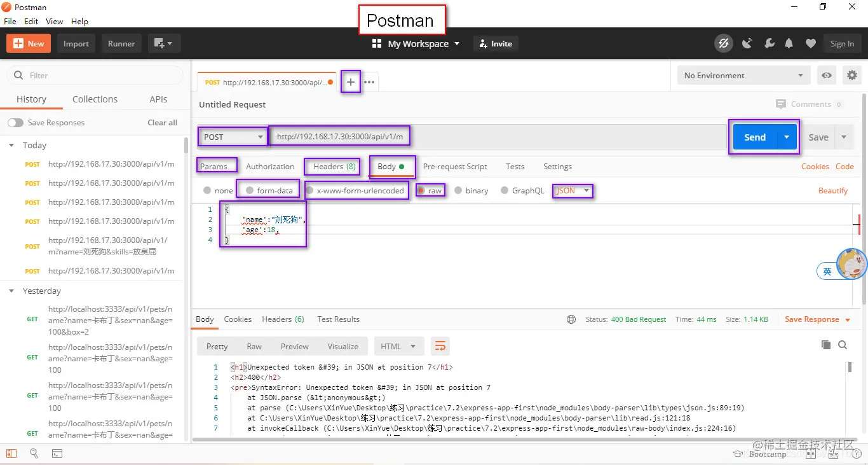
Task: Select the x-www-form-urlencoded radio button
Action: [x=309, y=190]
